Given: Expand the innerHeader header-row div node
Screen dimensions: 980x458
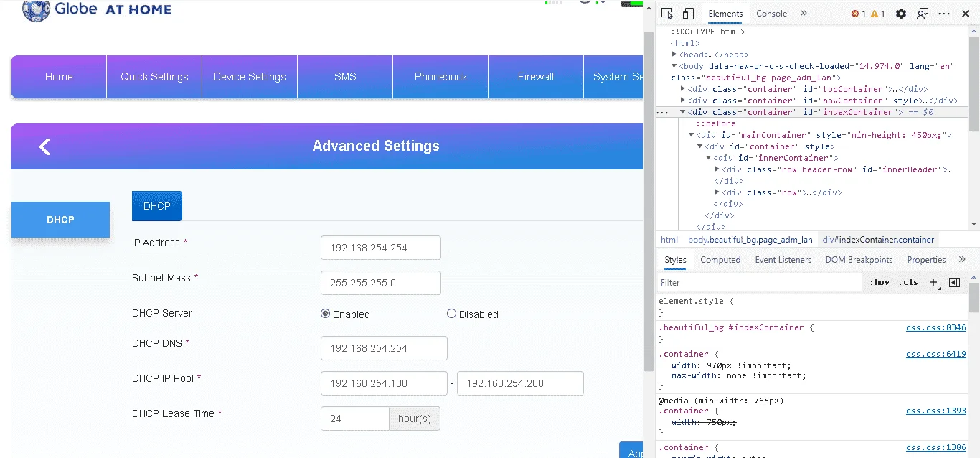Looking at the screenshot, I should [717, 169].
